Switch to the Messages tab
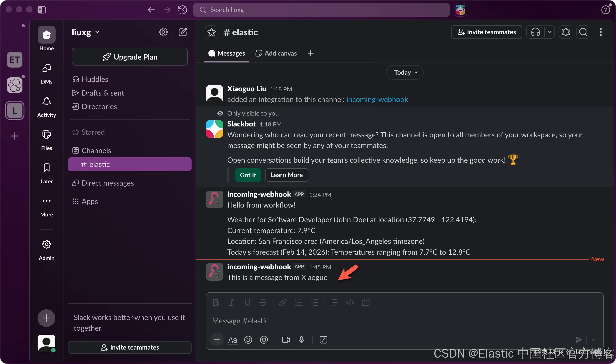Viewport: 616px width, 364px height. coord(227,53)
